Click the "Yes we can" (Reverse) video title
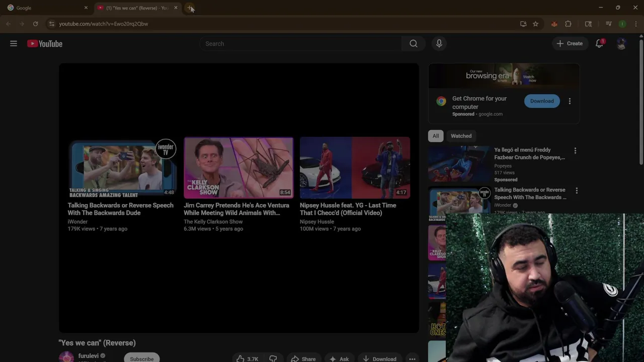 (x=97, y=343)
